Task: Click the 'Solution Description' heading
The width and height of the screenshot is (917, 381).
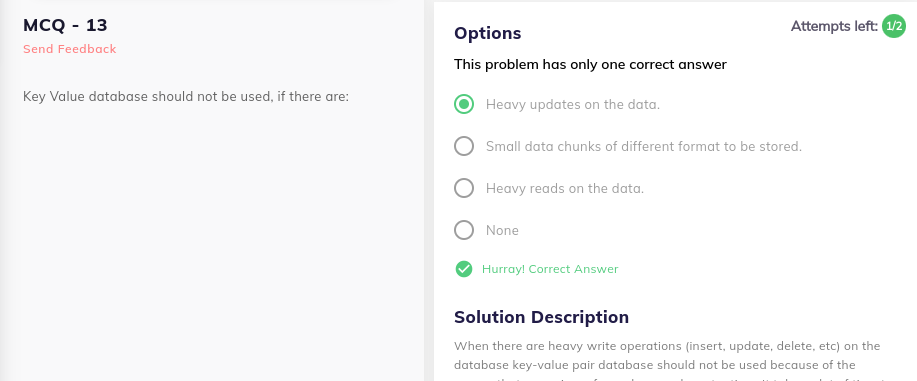Action: point(542,317)
